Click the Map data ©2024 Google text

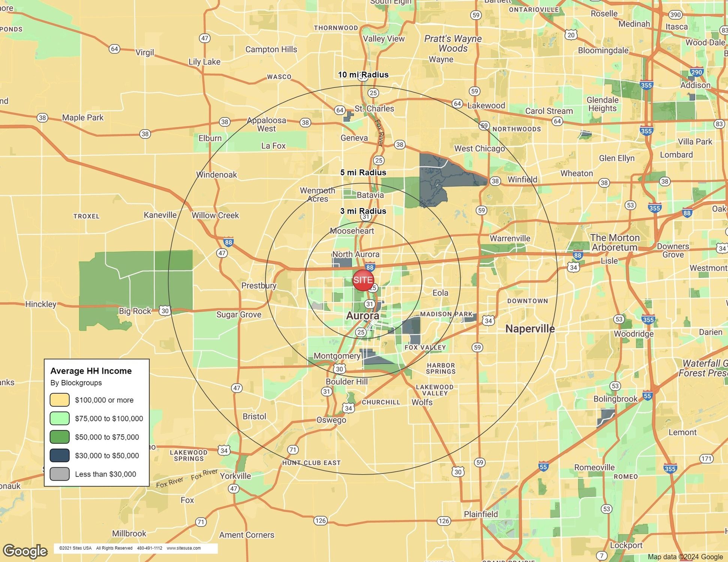pyautogui.click(x=685, y=557)
